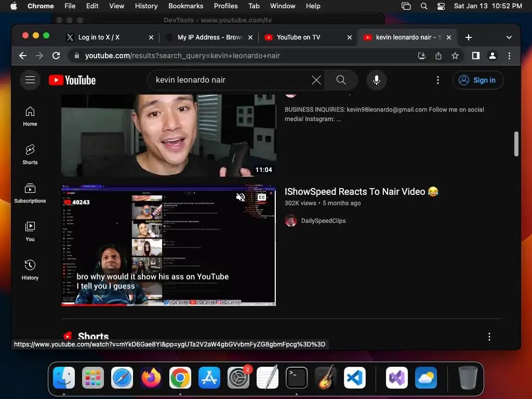This screenshot has width=532, height=399.
Task: Open Shorts in YouTube sidebar
Action: coord(30,155)
